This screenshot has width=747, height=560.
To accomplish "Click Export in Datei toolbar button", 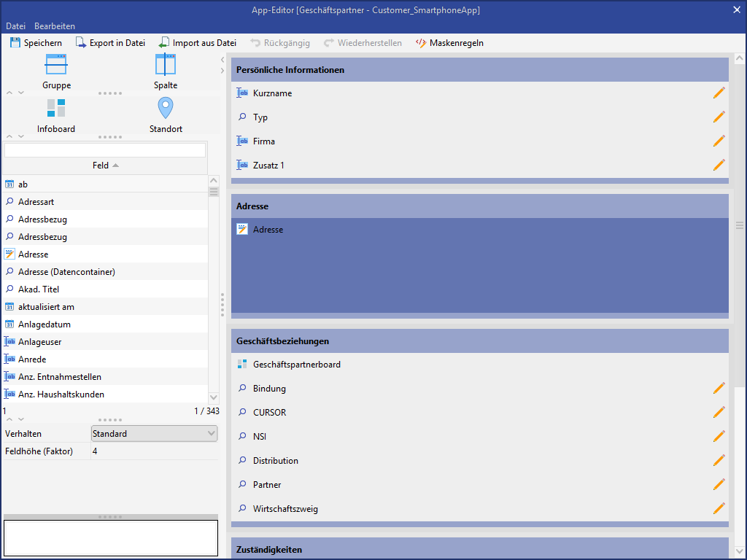I will point(110,43).
